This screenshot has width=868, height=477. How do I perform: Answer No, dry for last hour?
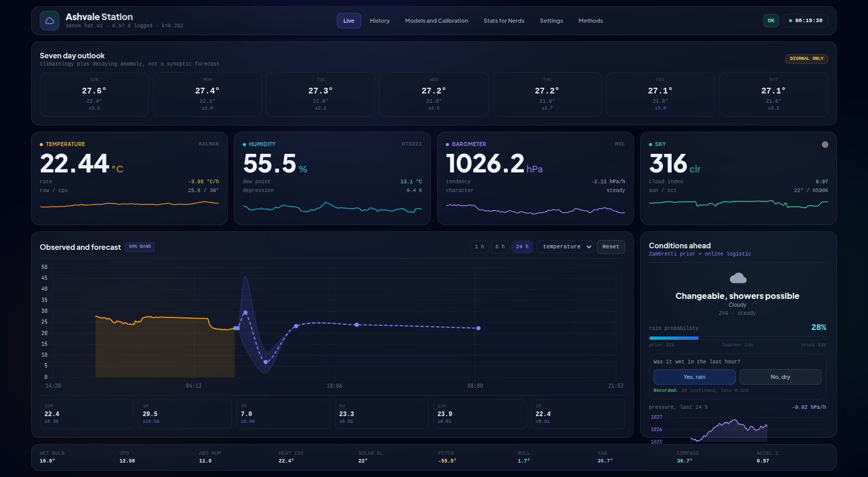pyautogui.click(x=780, y=377)
